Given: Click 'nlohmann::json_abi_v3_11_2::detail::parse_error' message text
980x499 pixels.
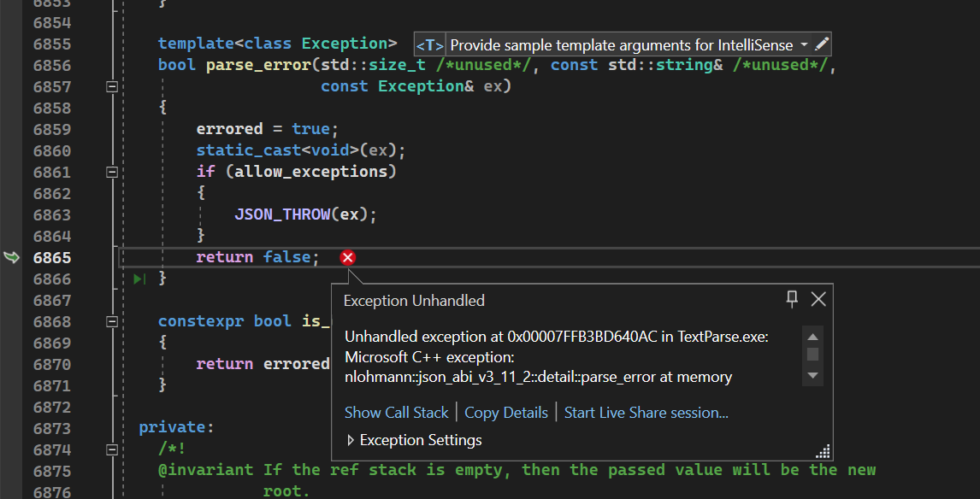Looking at the screenshot, I should click(x=500, y=377).
